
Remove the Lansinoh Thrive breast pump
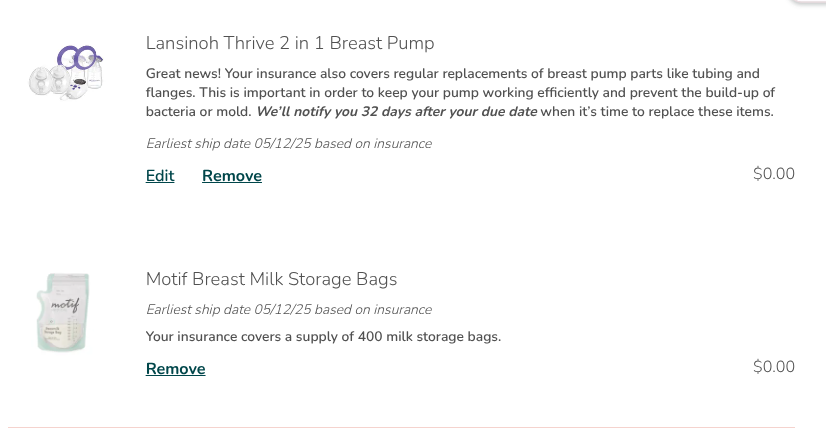[232, 175]
